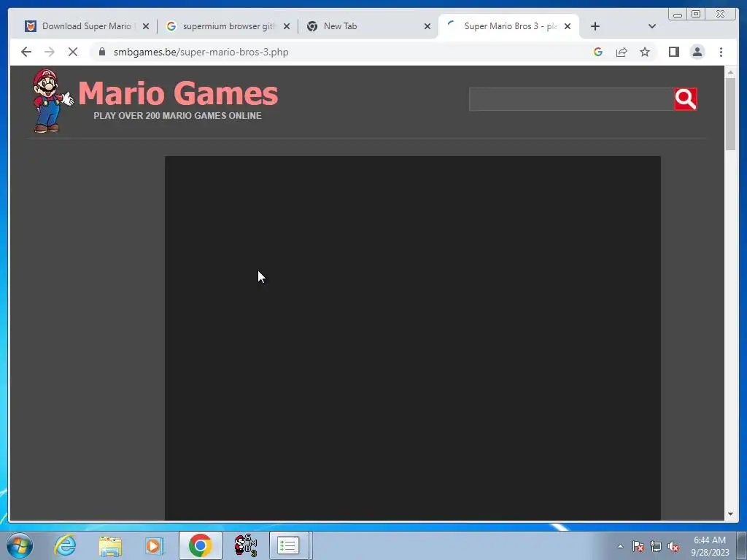Show hidden system tray icons
The width and height of the screenshot is (747, 560).
tap(620, 546)
